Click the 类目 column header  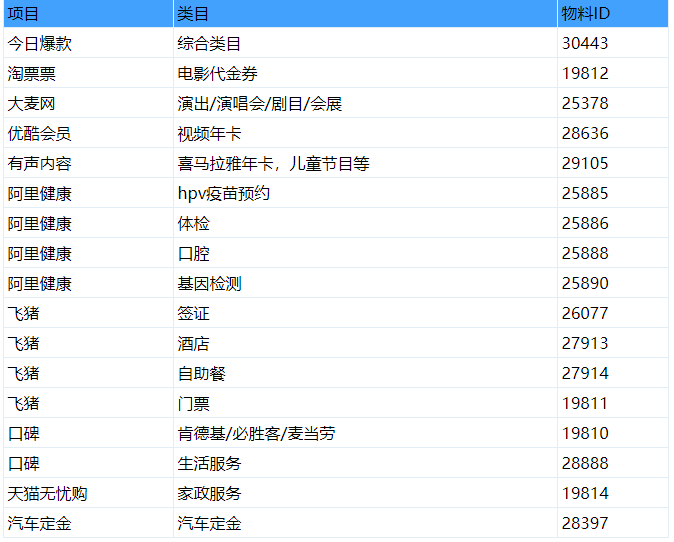point(365,14)
